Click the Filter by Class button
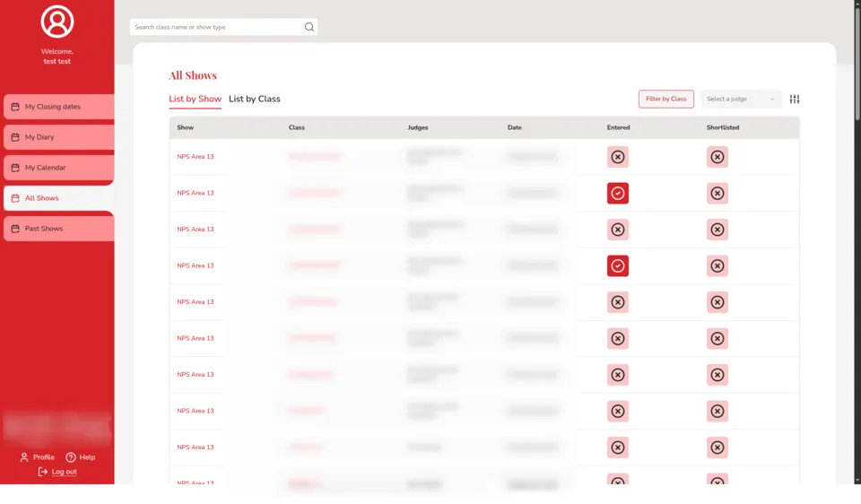Image resolution: width=861 pixels, height=504 pixels. [x=666, y=99]
